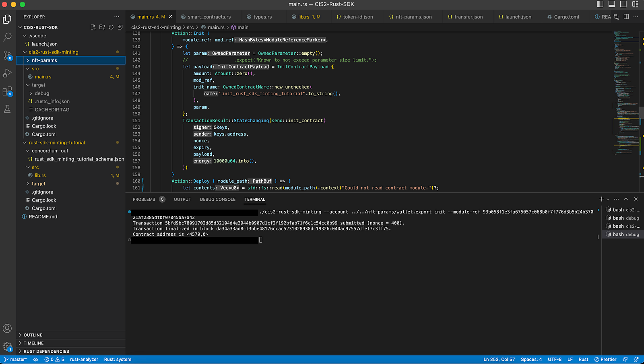Change encoding UTF-8
This screenshot has height=364, width=644.
pos(555,360)
